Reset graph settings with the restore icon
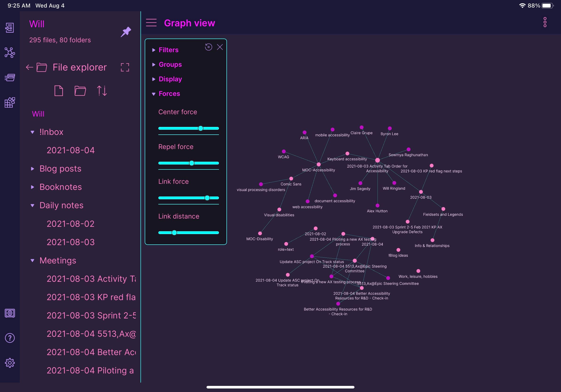Image resolution: width=561 pixels, height=392 pixels. point(208,47)
